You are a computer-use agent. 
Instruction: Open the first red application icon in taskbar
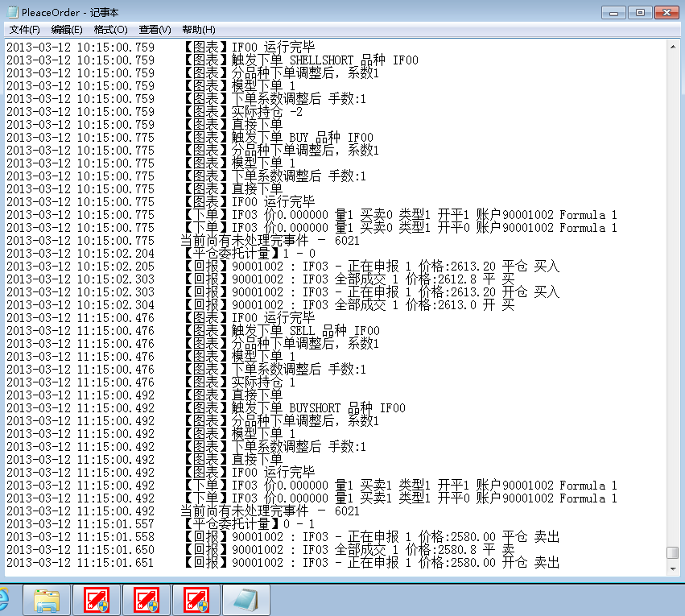click(x=97, y=600)
